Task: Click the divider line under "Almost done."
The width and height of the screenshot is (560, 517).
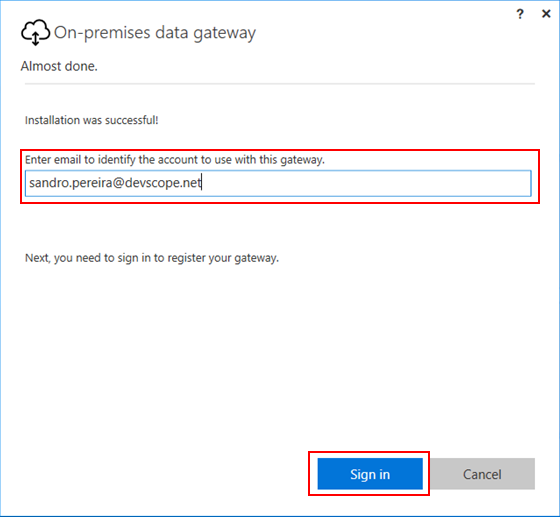Action: coord(280,84)
